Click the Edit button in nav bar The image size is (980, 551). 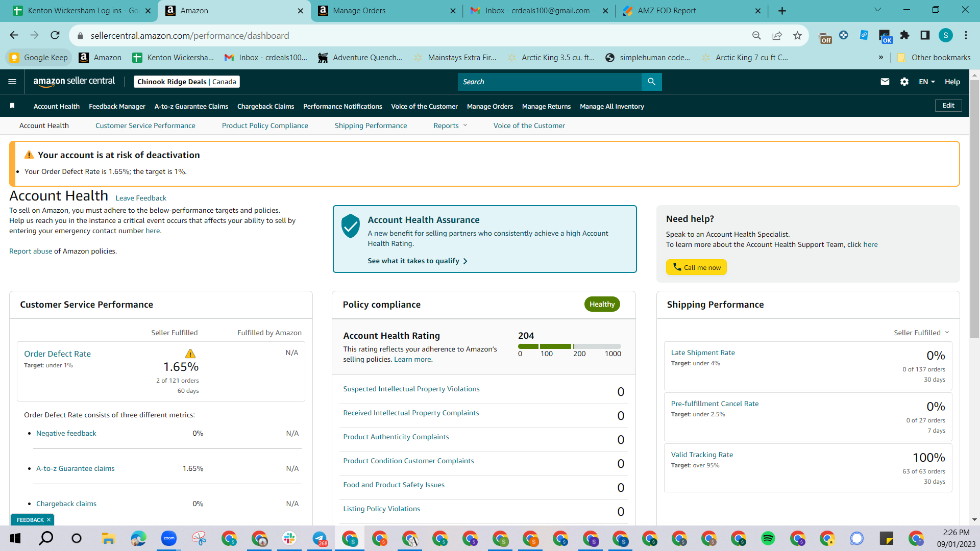(x=948, y=106)
